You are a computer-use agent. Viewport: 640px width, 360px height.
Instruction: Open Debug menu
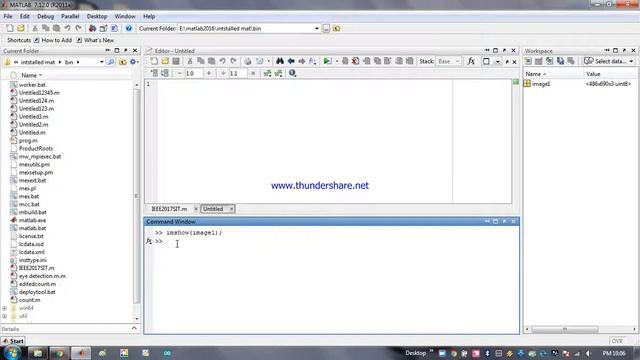45,16
